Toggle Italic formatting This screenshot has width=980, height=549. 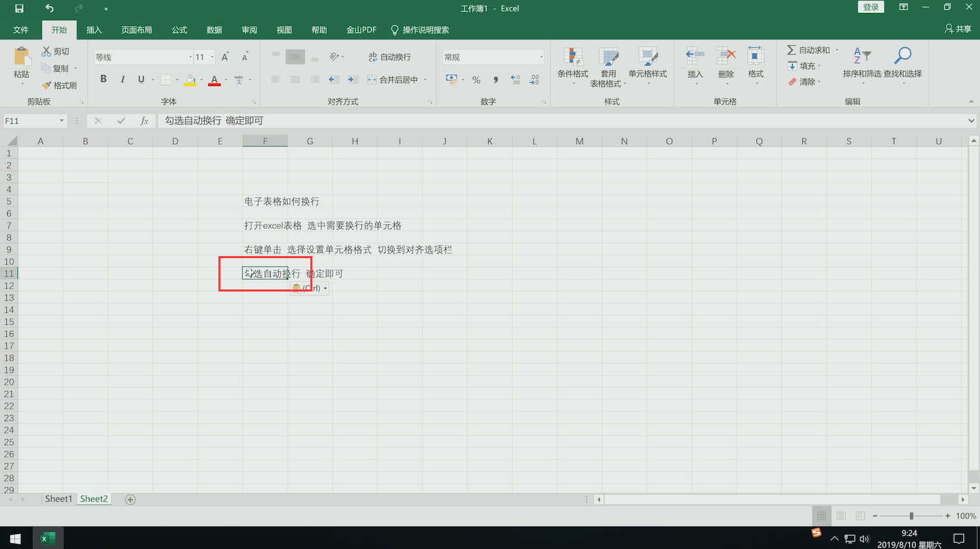pyautogui.click(x=122, y=80)
